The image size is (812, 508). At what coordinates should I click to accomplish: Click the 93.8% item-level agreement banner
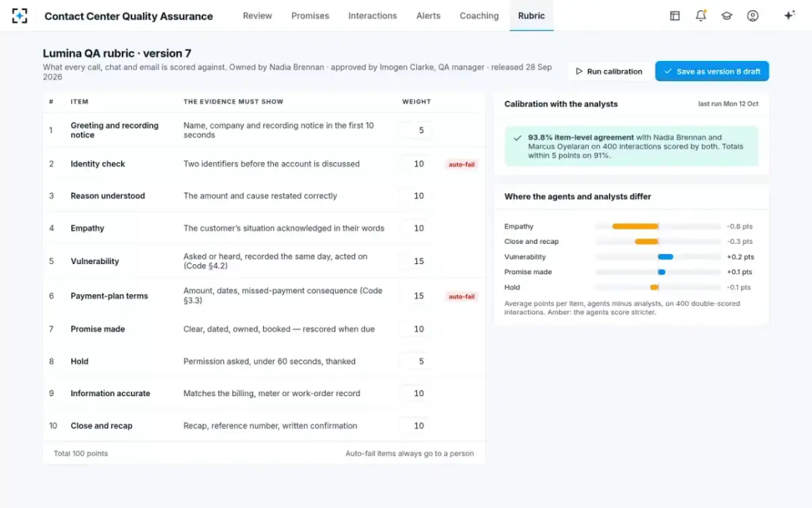pos(631,146)
